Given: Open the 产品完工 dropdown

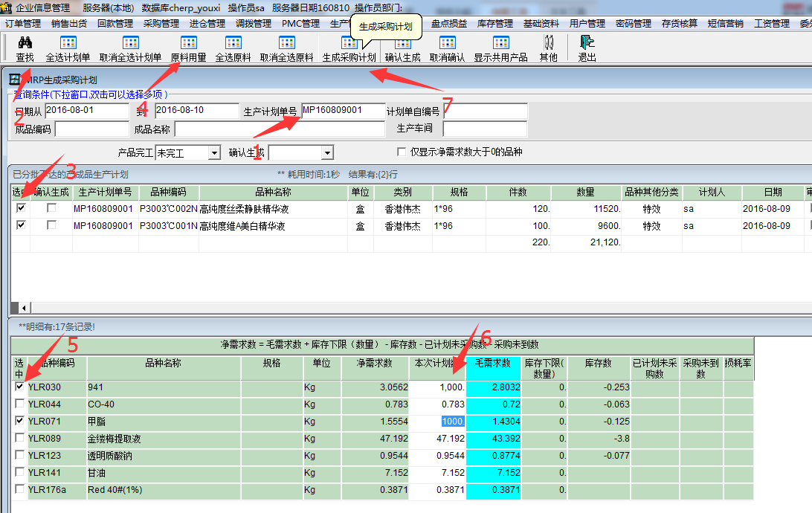Looking at the screenshot, I should [x=214, y=152].
